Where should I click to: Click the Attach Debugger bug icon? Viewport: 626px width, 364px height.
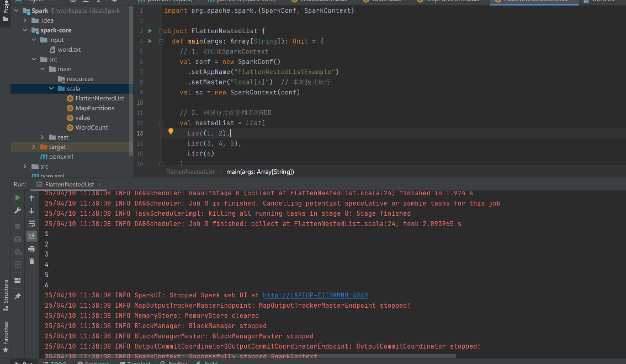point(18,252)
